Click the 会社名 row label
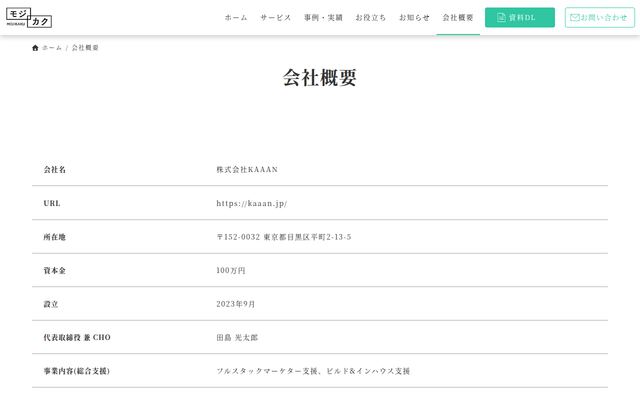Viewport: 640px width, 400px height. click(55, 169)
